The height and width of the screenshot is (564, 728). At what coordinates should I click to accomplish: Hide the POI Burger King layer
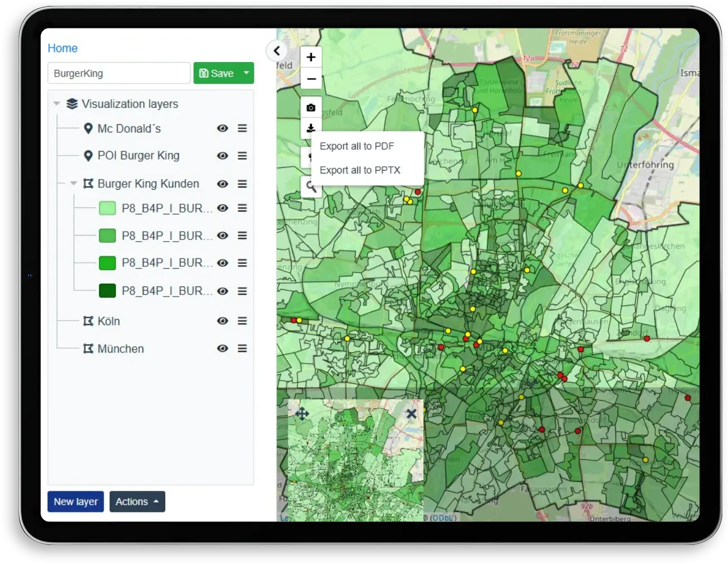pos(222,156)
